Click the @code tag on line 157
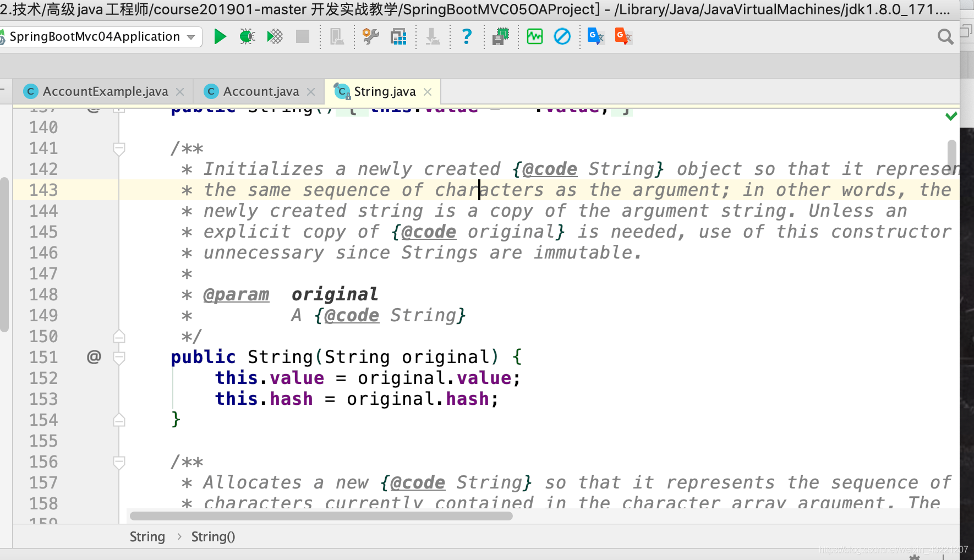The height and width of the screenshot is (560, 974). coord(418,482)
